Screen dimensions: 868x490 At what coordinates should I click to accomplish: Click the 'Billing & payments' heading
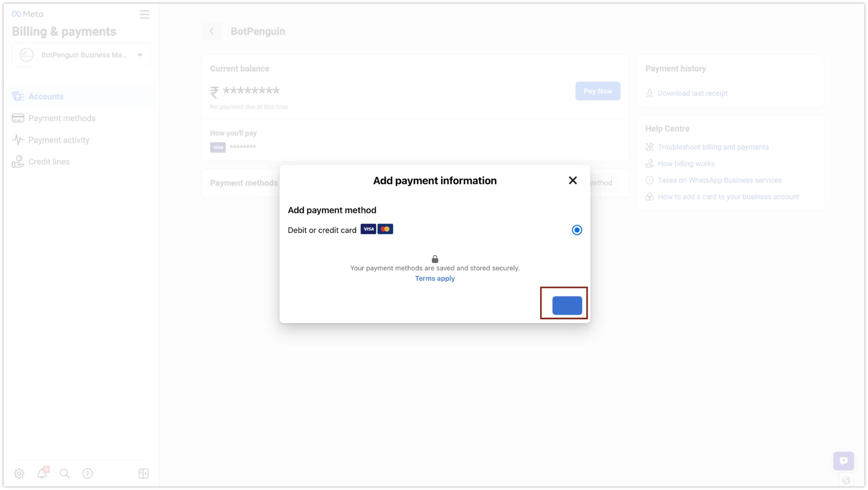(x=64, y=32)
